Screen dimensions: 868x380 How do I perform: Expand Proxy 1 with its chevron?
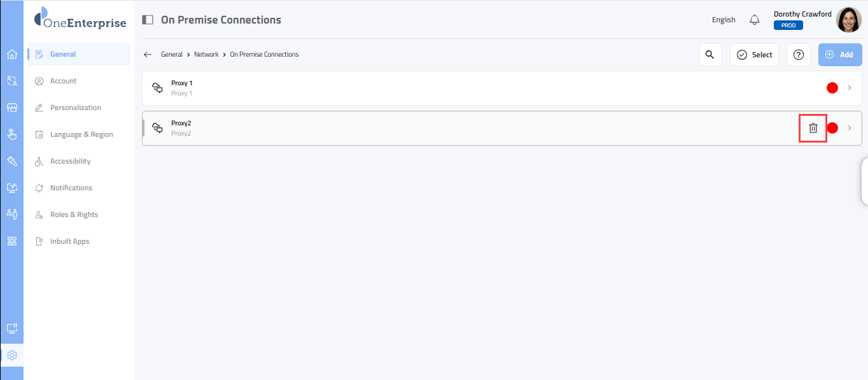coord(850,88)
